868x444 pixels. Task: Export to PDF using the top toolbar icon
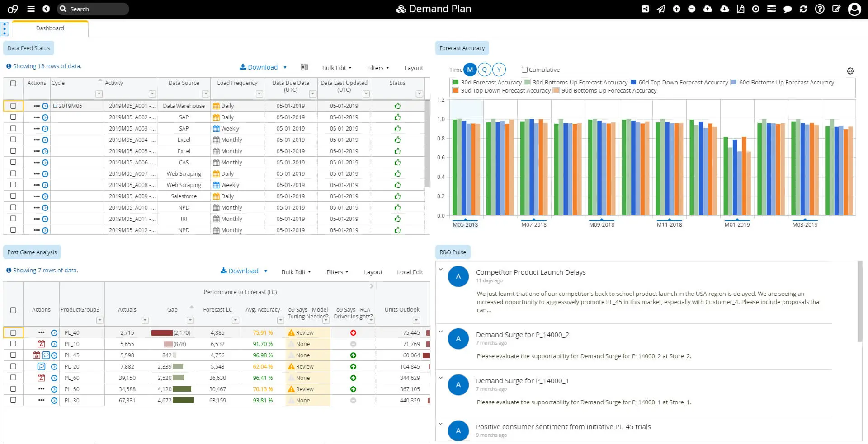point(740,9)
